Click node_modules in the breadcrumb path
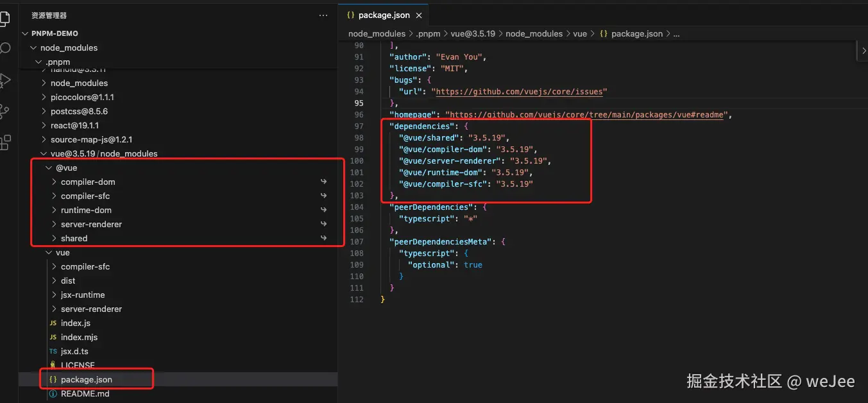 377,33
